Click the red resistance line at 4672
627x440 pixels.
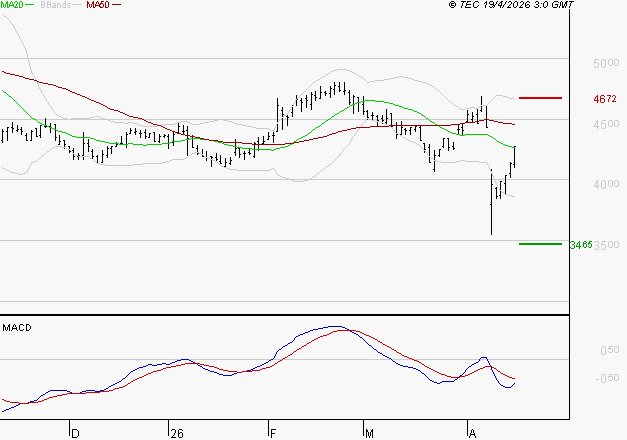(540, 98)
